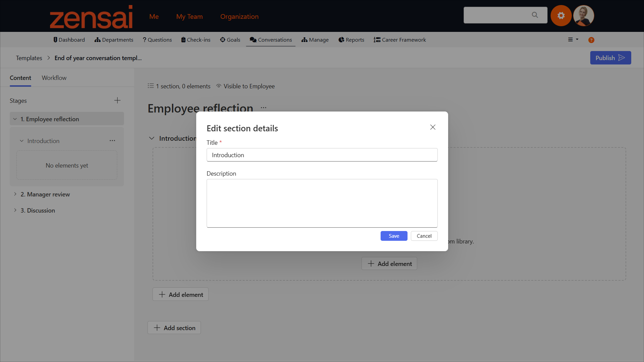
Task: Click the search magnifier icon
Action: [535, 15]
